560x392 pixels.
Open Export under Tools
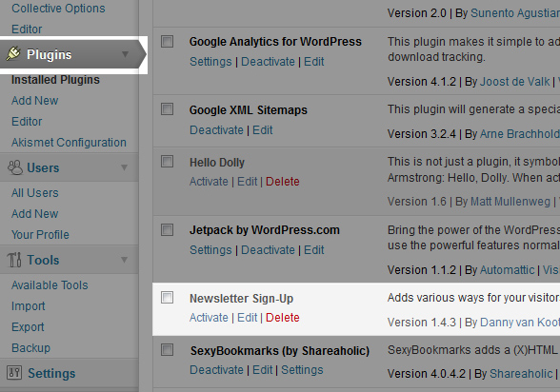(x=28, y=327)
